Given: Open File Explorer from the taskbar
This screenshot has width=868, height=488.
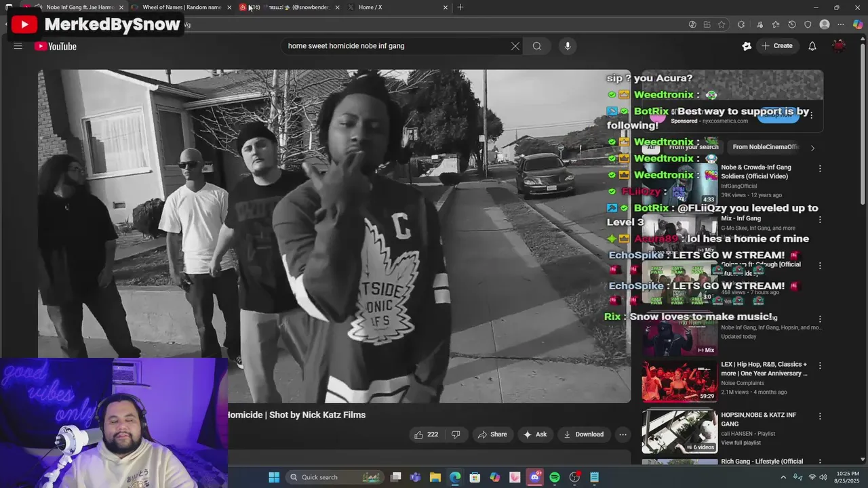Looking at the screenshot, I should (435, 477).
